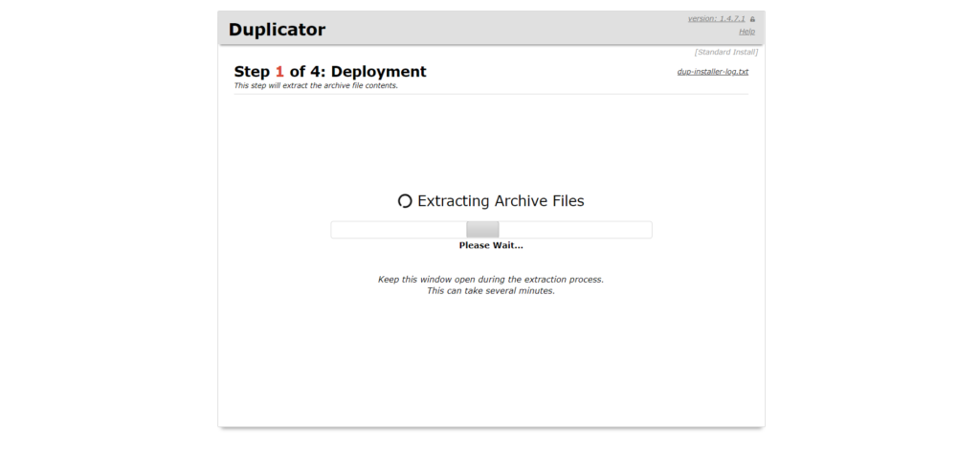Click the spinner icon beside Extracting Archive Files
The height and width of the screenshot is (455, 980).
(405, 201)
